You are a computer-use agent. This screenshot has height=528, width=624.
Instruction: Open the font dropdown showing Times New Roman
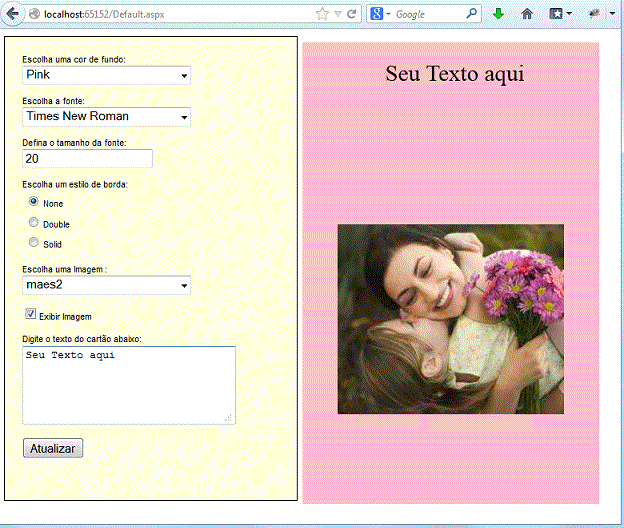click(x=106, y=117)
